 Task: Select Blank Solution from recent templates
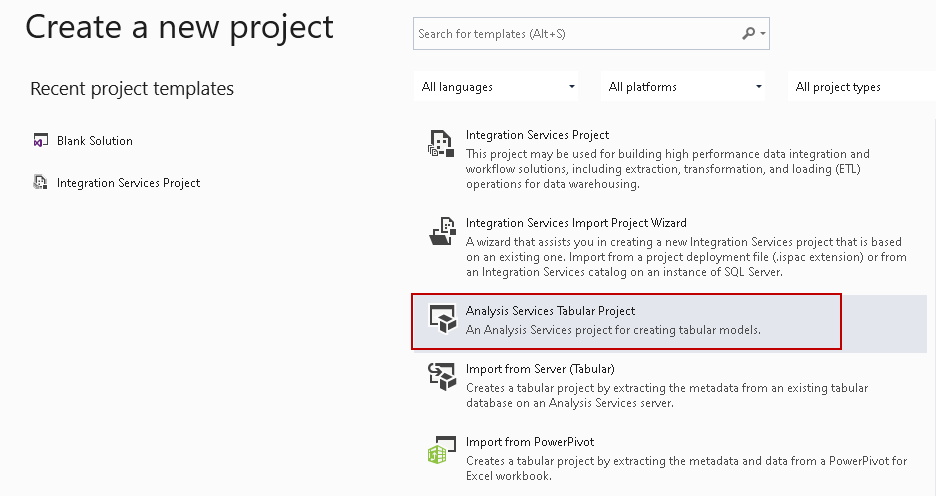pos(95,141)
